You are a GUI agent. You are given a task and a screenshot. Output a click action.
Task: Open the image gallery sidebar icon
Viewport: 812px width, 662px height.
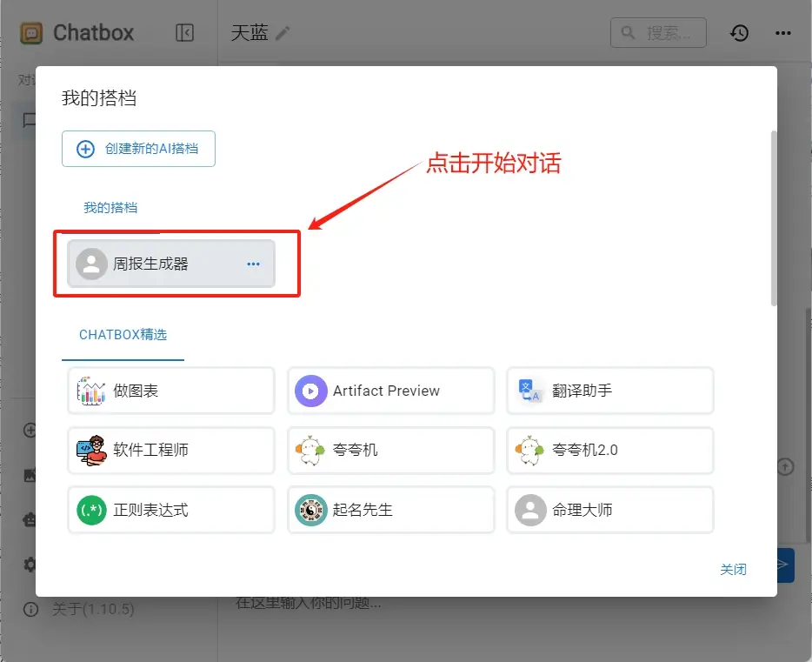(x=29, y=474)
